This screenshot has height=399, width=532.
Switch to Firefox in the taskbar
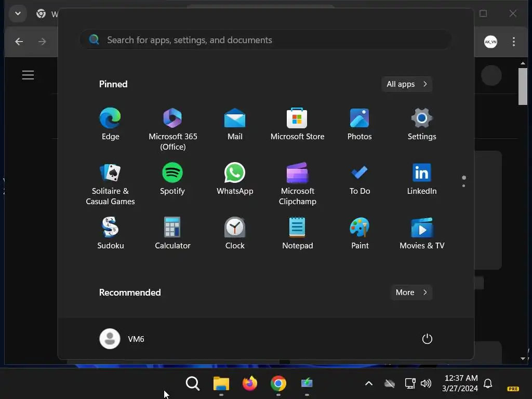tap(250, 383)
